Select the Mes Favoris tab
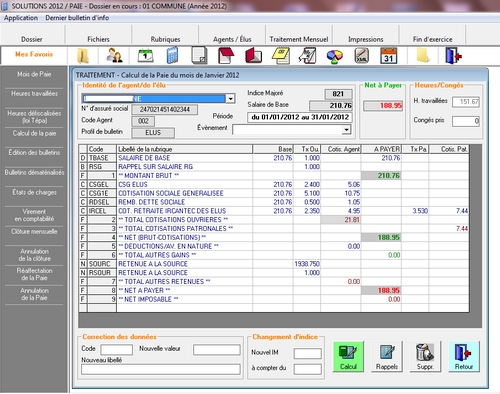The image size is (500, 394). click(x=34, y=54)
